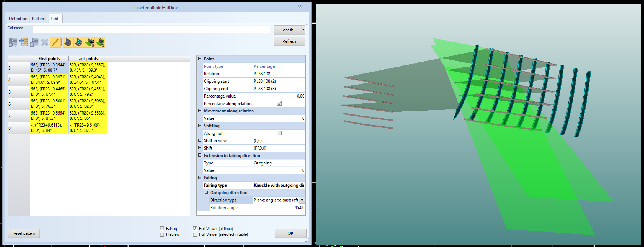
Task: Click the Refresh button
Action: point(289,41)
